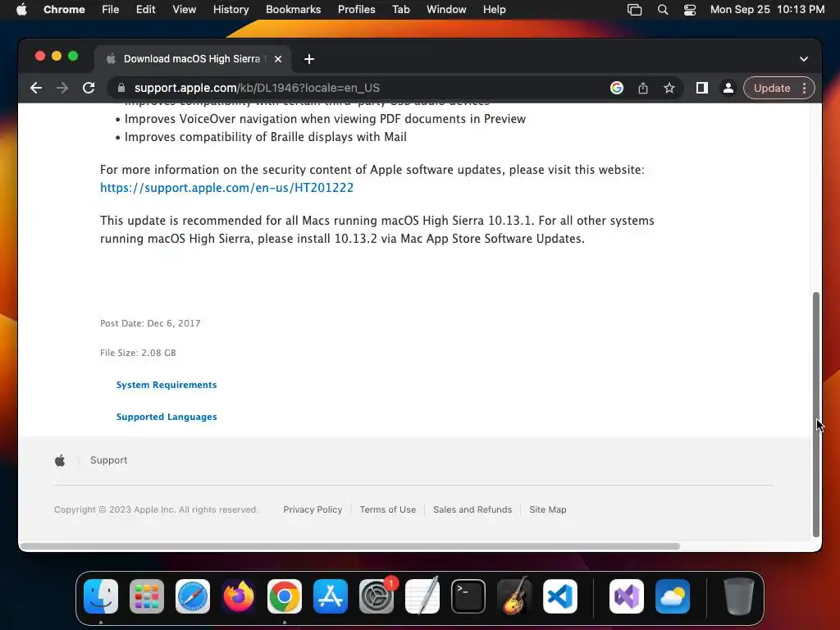The image size is (840, 630).
Task: Go back with the browser back arrow
Action: [x=36, y=88]
